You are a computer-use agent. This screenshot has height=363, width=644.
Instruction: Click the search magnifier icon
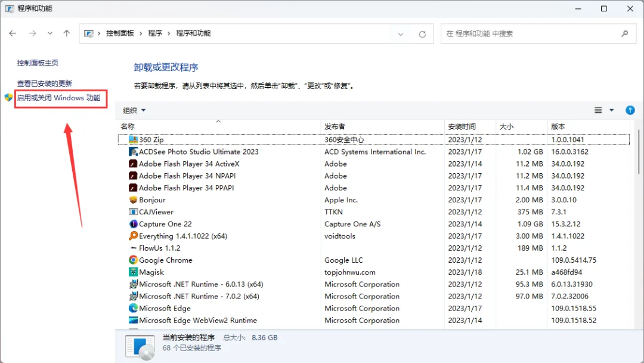[625, 33]
